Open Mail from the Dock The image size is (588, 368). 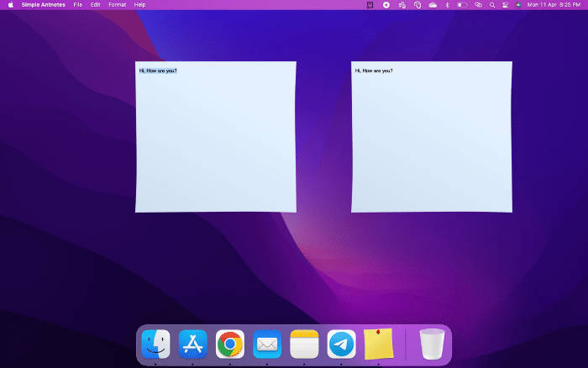tap(267, 344)
